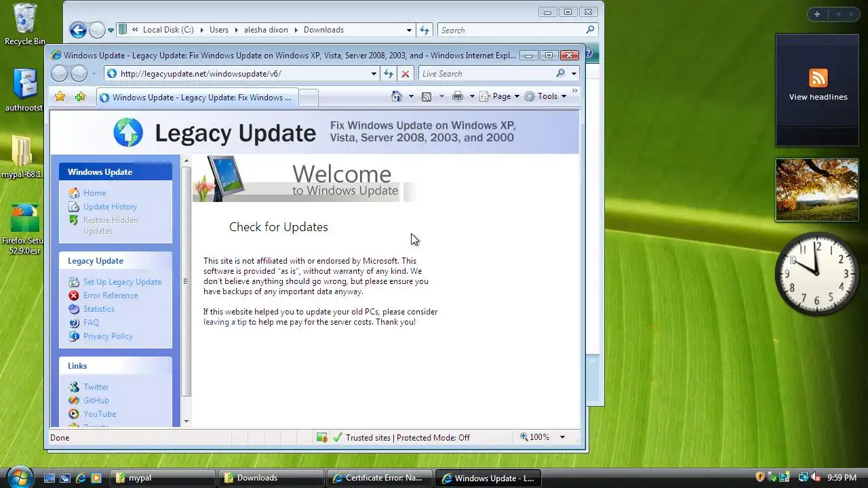Open the address bar URL history dropdown

(x=374, y=73)
